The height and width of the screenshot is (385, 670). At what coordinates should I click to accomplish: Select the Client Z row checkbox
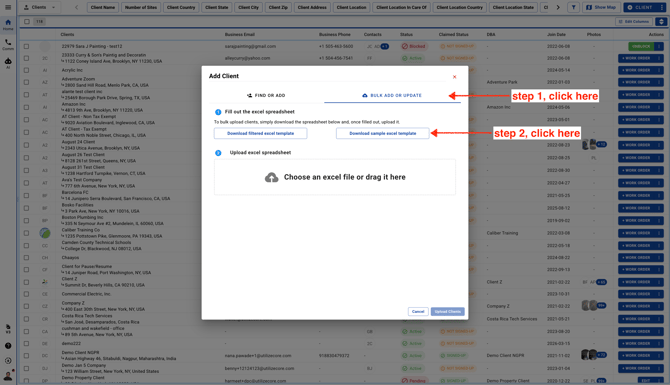[x=26, y=282]
